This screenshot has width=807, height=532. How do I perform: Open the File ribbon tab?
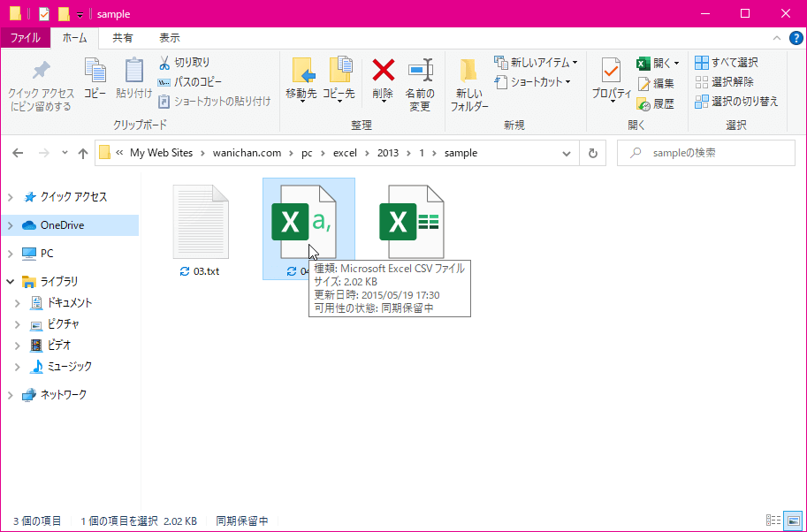(x=26, y=38)
